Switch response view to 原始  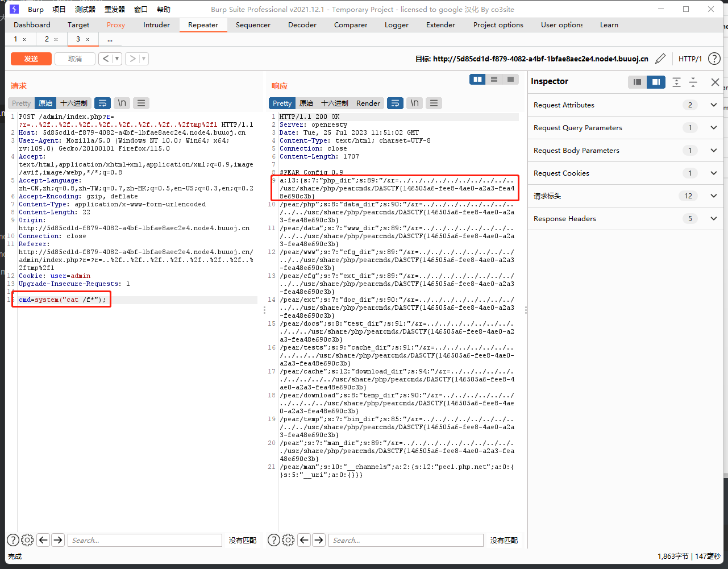(306, 103)
